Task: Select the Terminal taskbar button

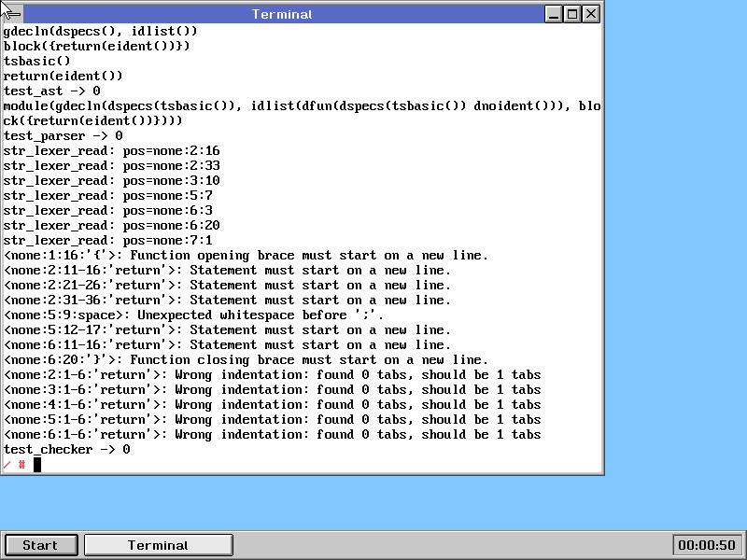Action: pyautogui.click(x=158, y=545)
